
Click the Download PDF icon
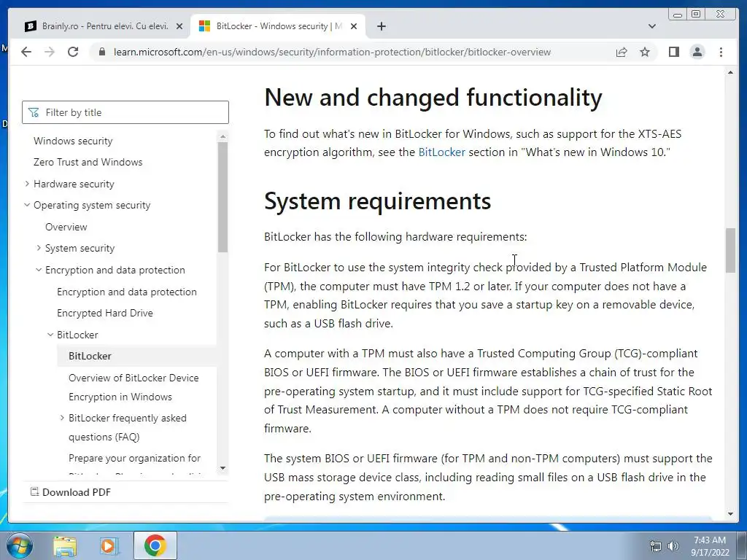click(x=34, y=491)
